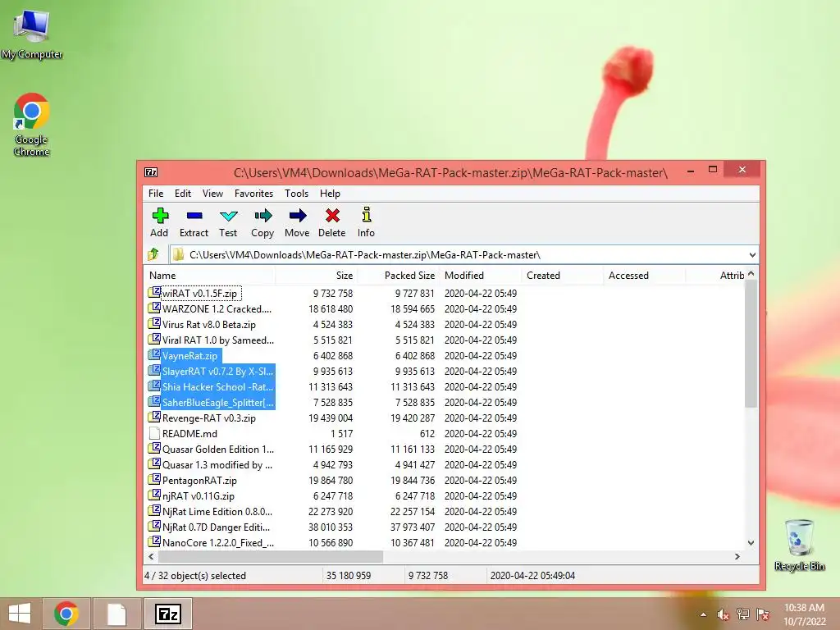This screenshot has width=840, height=630.
Task: Select Shia Hacker School file name
Action: 217,387
